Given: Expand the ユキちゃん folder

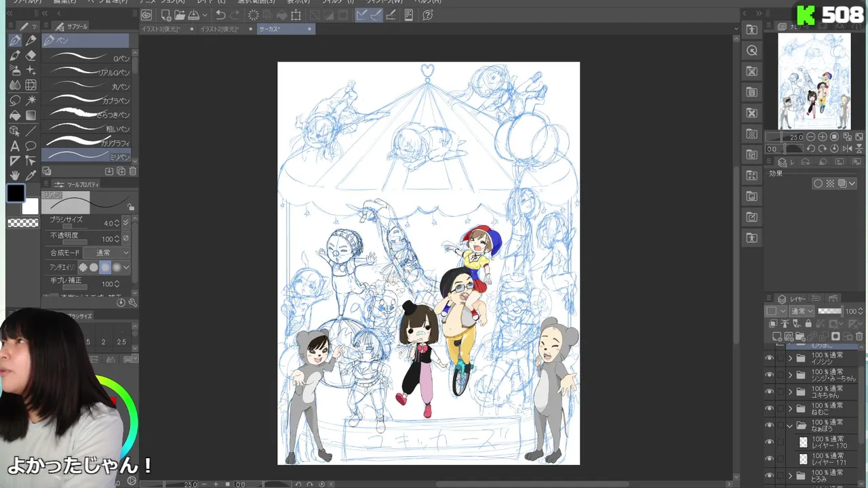Looking at the screenshot, I should 790,392.
